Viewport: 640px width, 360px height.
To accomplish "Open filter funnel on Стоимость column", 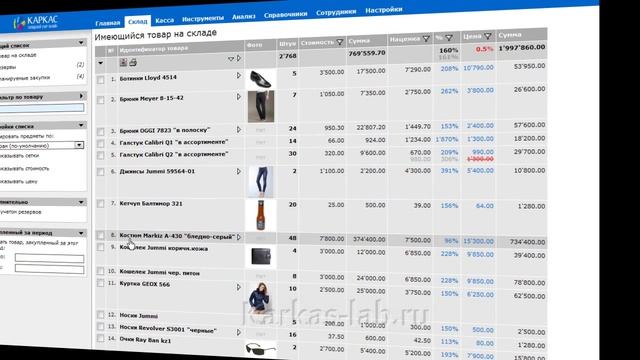I will pyautogui.click(x=340, y=42).
